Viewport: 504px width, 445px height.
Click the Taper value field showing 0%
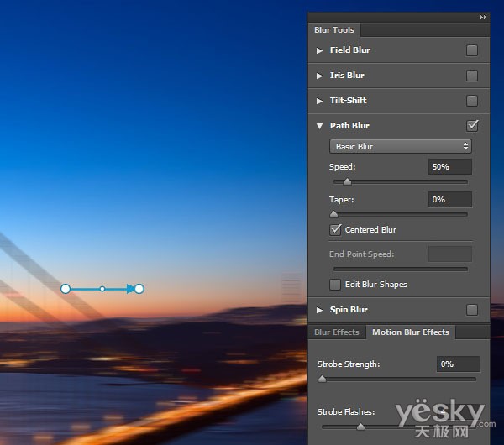[450, 200]
